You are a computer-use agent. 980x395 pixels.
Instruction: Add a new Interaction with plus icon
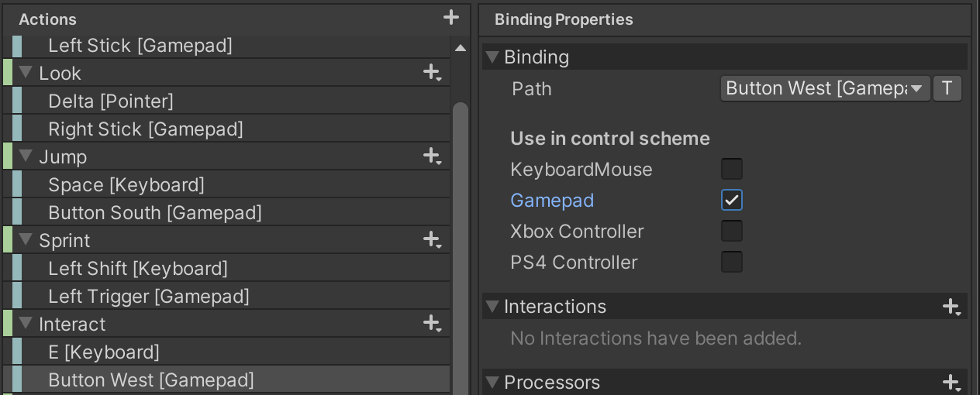coord(951,307)
